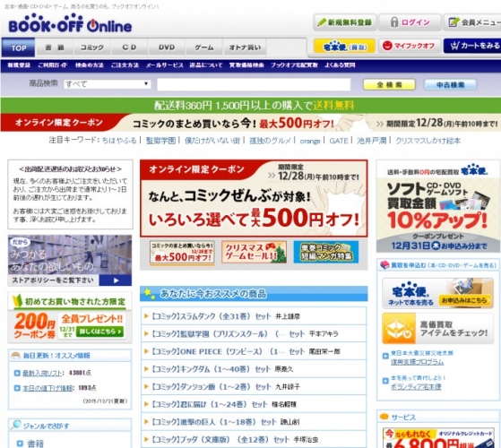501x448 pixels.
Task: Open 本日の値下げ情報 link
Action: pyautogui.click(x=48, y=388)
